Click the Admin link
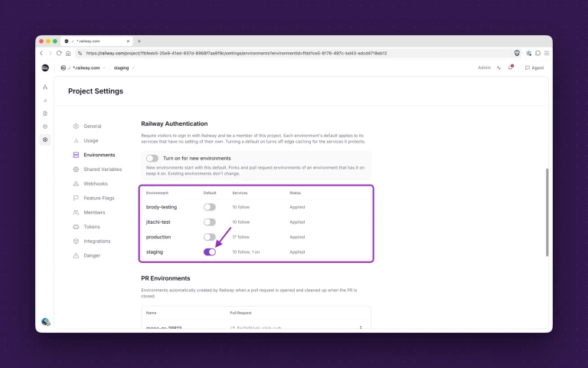 (484, 67)
